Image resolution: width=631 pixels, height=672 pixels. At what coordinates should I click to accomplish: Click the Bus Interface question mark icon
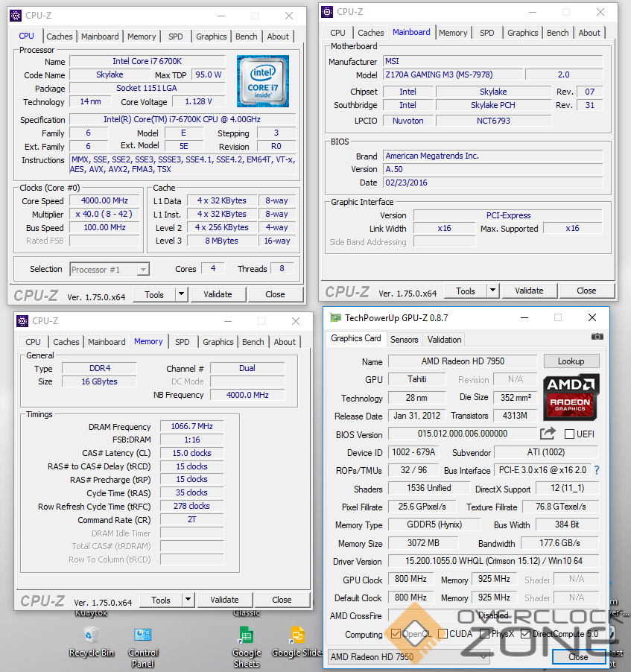coord(596,470)
